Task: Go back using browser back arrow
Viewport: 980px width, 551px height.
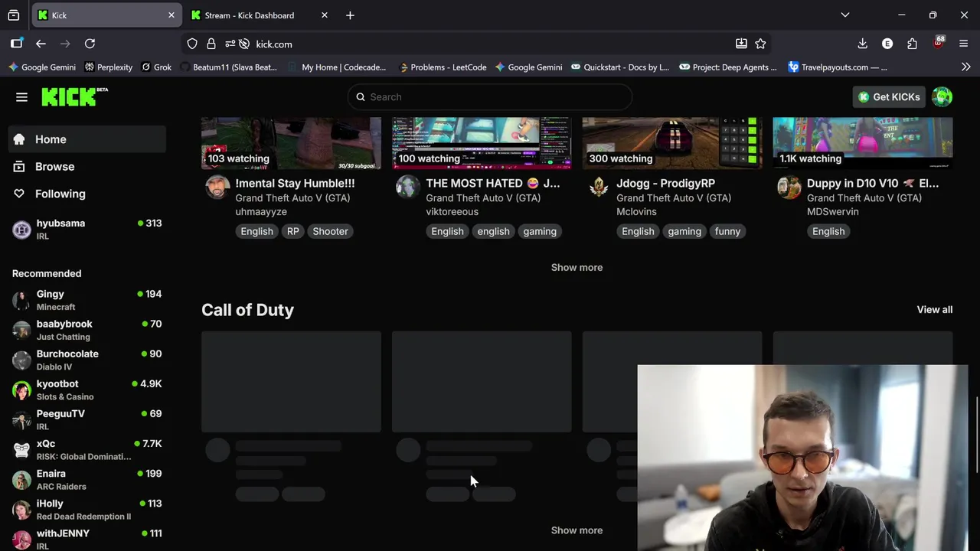Action: (41, 44)
